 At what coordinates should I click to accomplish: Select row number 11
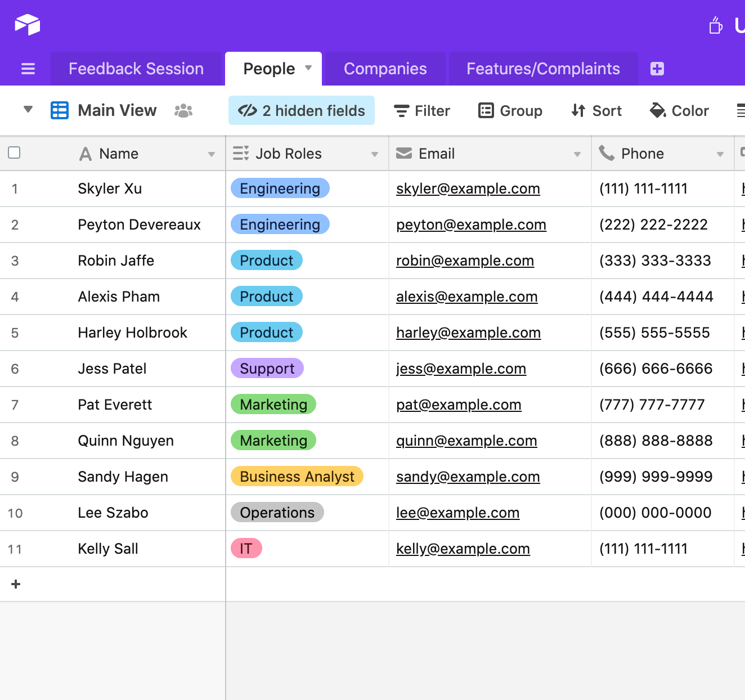15,549
